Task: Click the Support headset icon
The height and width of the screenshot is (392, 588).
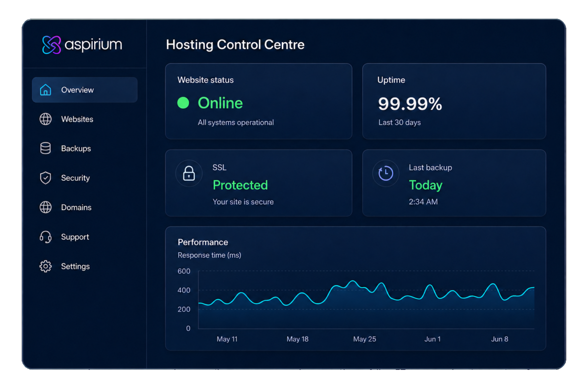Action: pyautogui.click(x=46, y=237)
